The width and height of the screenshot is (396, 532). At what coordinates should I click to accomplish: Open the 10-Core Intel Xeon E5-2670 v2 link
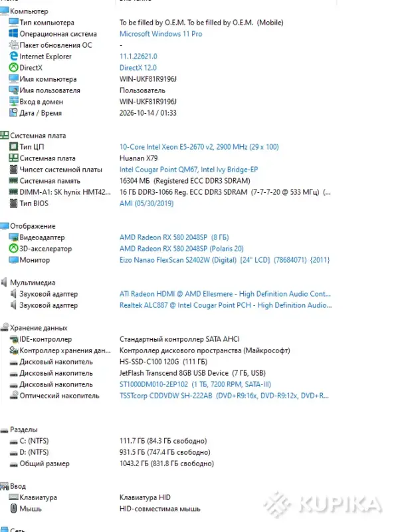(x=199, y=146)
